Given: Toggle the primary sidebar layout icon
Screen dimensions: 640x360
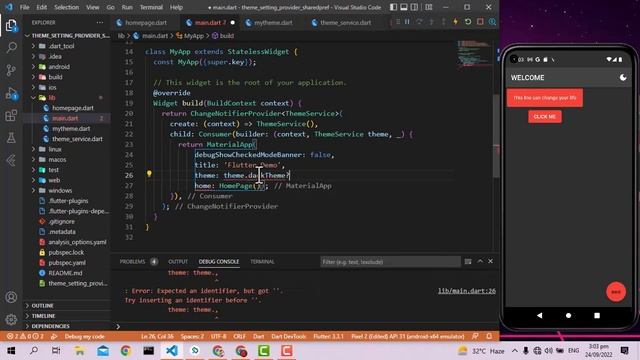Looking at the screenshot, I should (393, 7).
